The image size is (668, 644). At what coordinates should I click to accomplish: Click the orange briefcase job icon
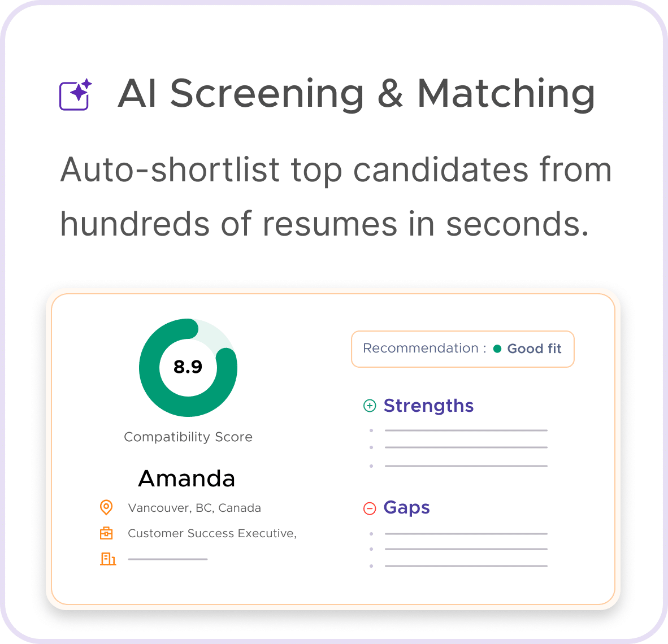point(106,533)
